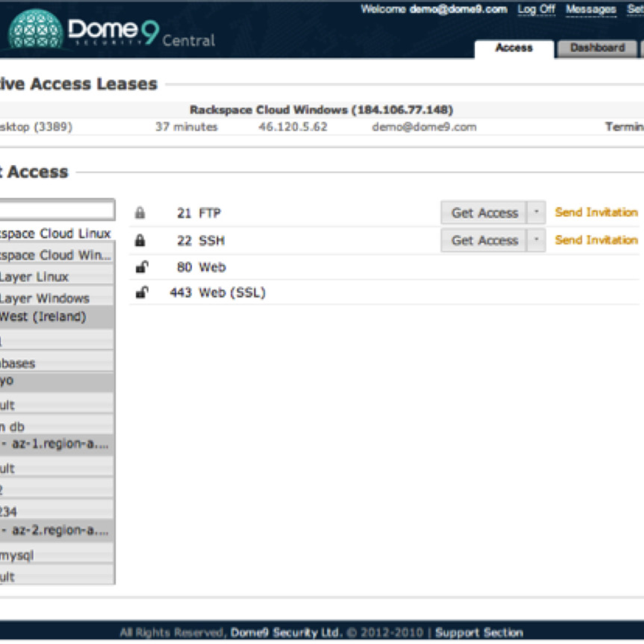This screenshot has width=644, height=644.
Task: Click the lease header Rackspace Cloud Windows (184.106.77.148)
Action: tap(321, 110)
